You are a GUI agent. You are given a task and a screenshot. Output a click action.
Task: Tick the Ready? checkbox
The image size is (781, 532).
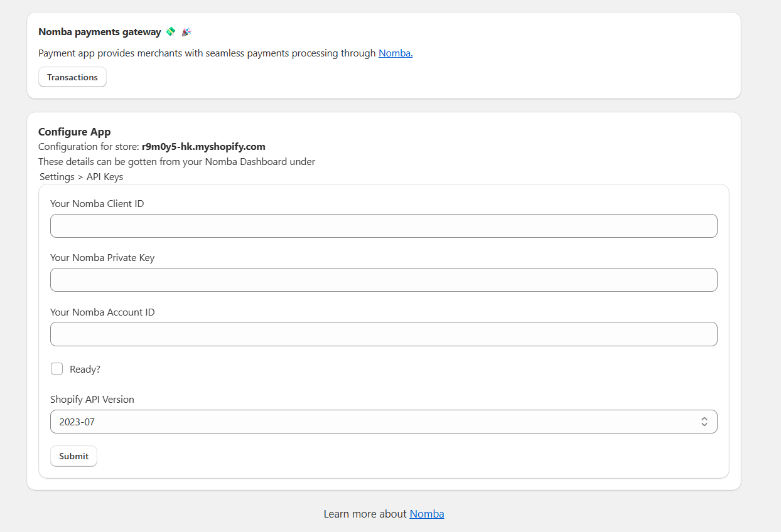pyautogui.click(x=57, y=369)
